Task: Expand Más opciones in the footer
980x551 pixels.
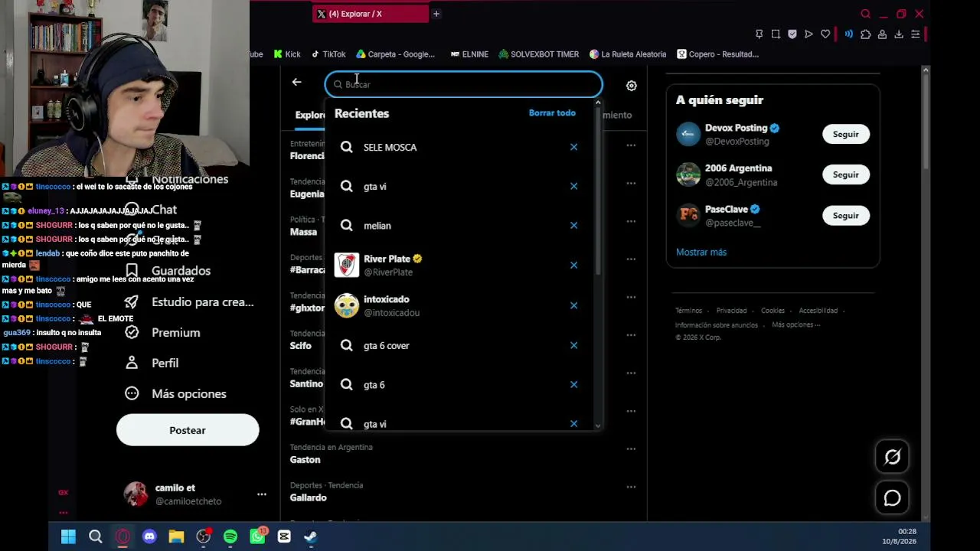Action: click(x=795, y=324)
